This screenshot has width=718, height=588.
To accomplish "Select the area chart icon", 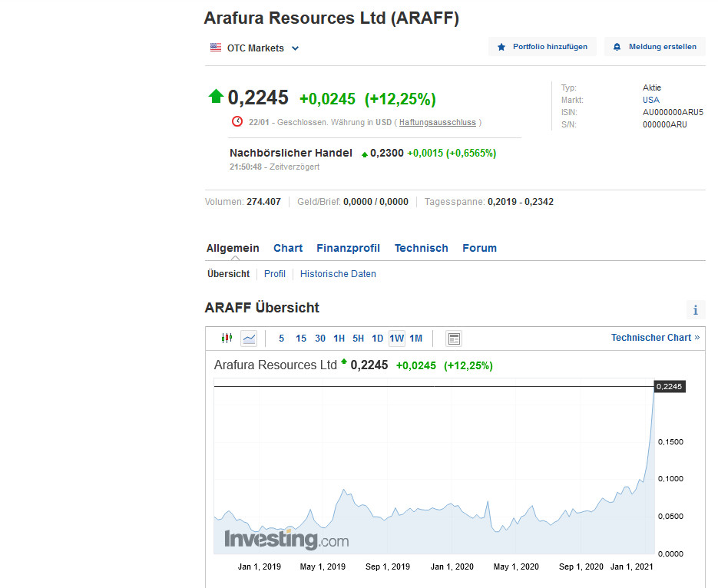I will tap(247, 338).
